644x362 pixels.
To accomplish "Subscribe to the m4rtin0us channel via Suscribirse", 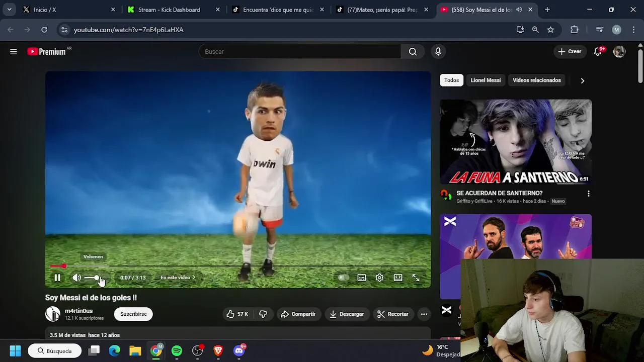I will pos(133,314).
